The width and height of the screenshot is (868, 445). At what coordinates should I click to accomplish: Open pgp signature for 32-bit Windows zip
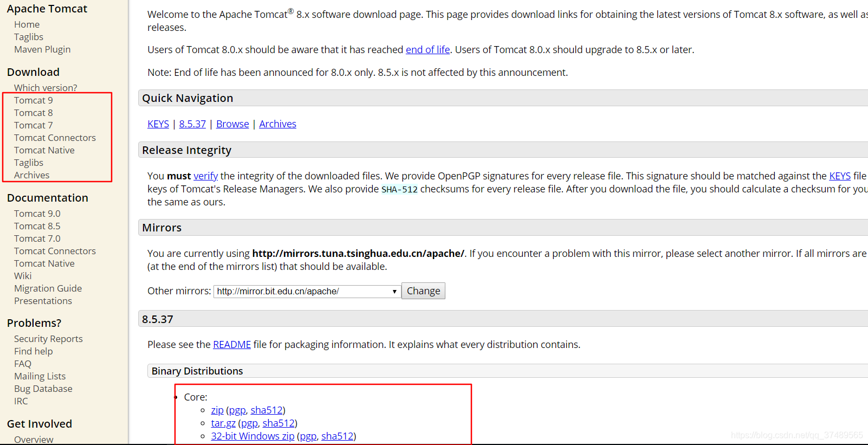click(x=308, y=436)
